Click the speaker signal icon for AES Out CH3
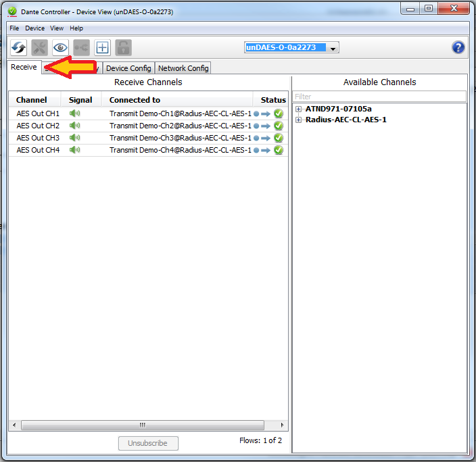 point(74,138)
